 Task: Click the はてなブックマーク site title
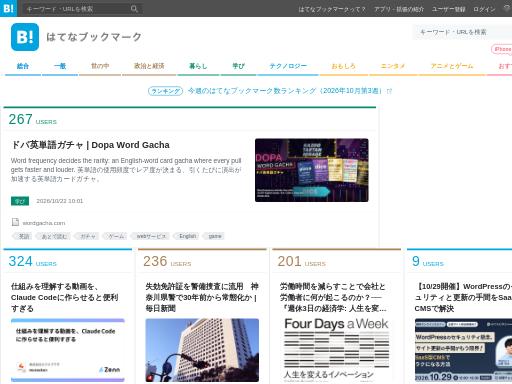[94, 37]
